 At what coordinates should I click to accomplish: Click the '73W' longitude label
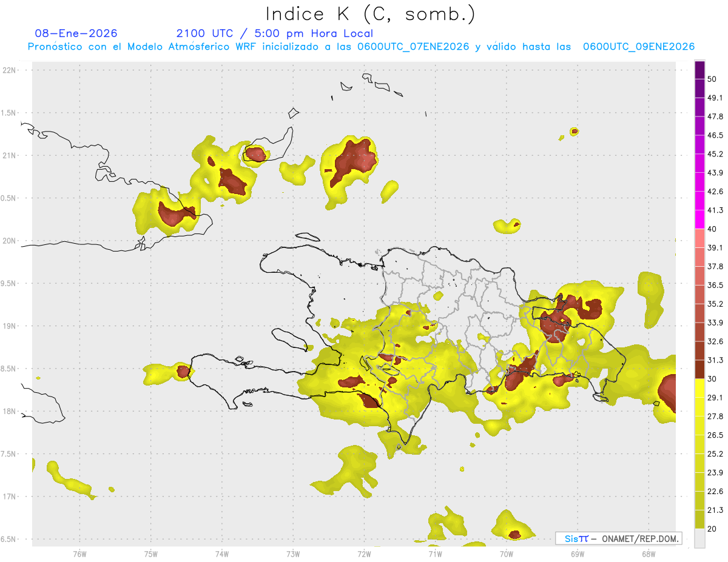293,554
